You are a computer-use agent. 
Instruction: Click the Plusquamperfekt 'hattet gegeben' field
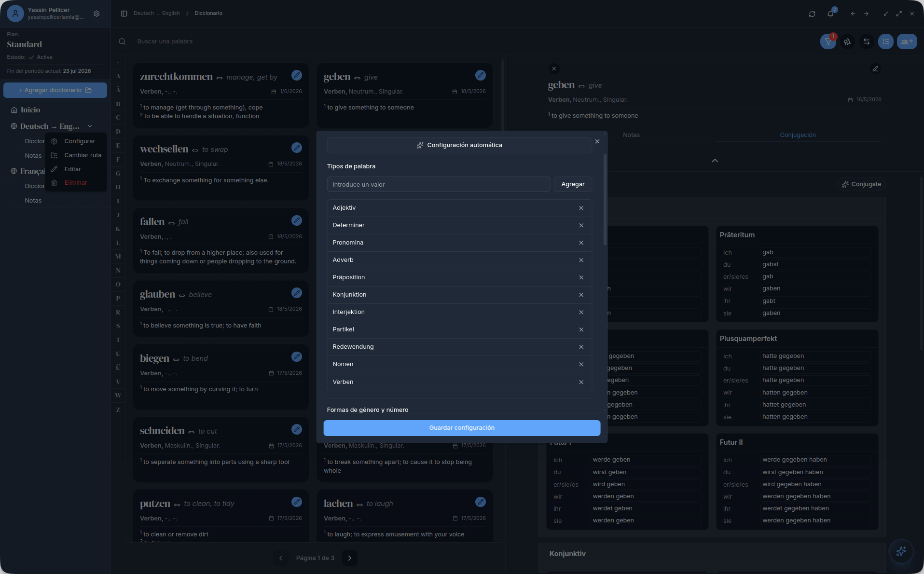coord(815,405)
